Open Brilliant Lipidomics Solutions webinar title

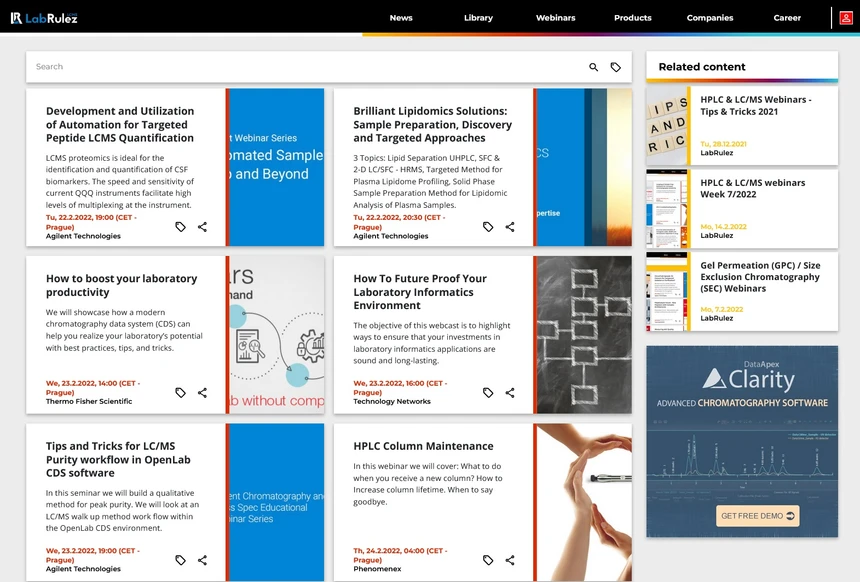(x=433, y=125)
